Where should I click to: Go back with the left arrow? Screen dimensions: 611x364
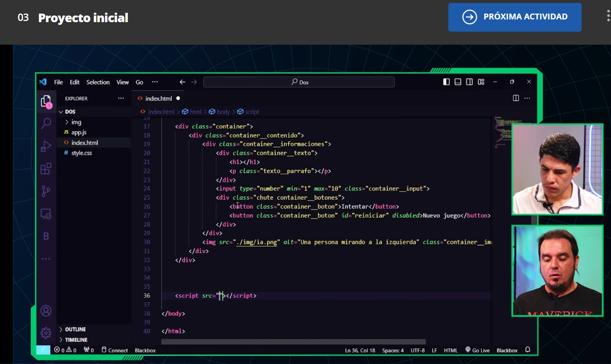click(x=182, y=82)
